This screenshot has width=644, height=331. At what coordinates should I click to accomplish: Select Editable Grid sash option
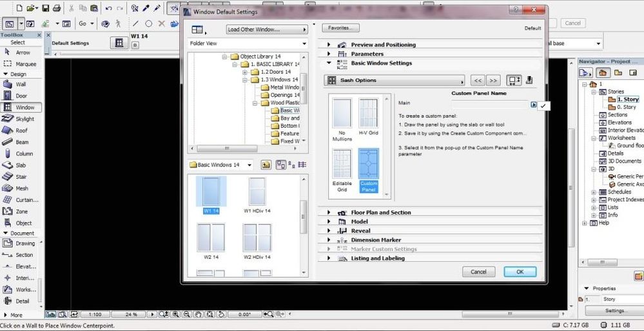click(x=342, y=170)
